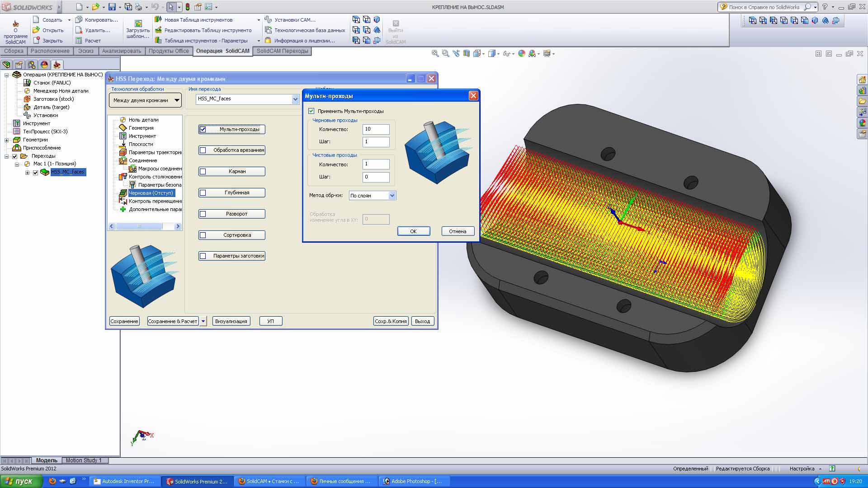Enable the Карман checkbox
Image resolution: width=868 pixels, height=488 pixels.
(203, 172)
